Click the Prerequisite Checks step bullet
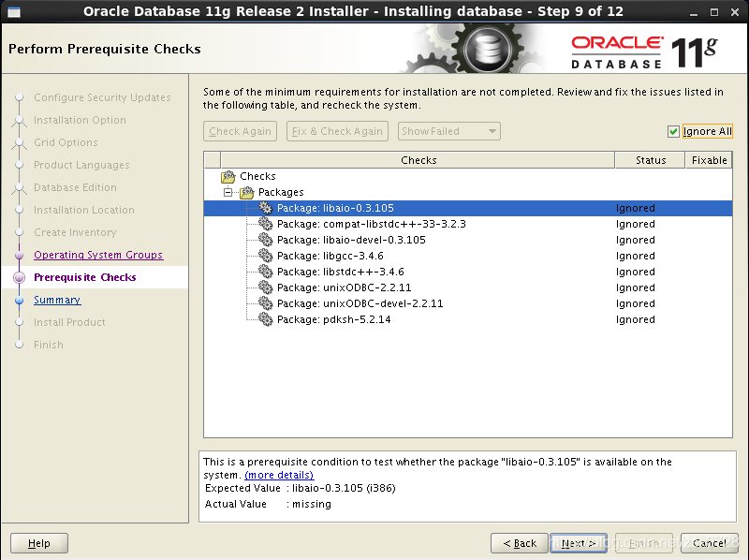749x560 pixels. 19,277
